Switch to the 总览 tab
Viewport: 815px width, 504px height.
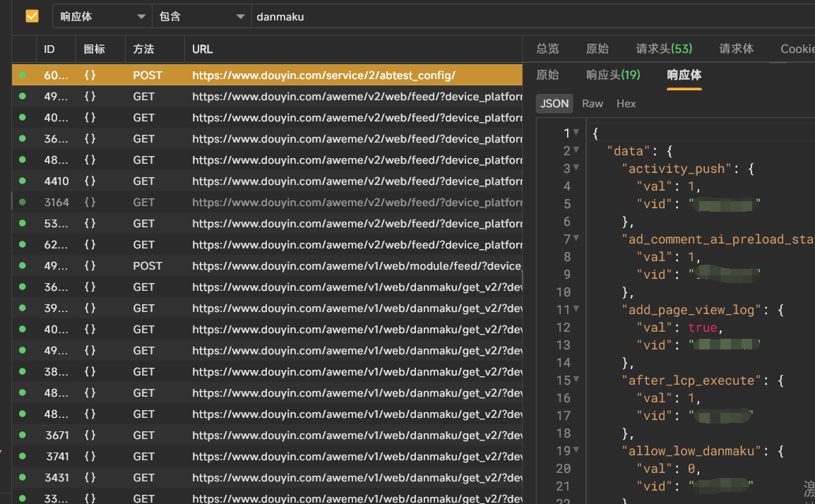pos(547,49)
